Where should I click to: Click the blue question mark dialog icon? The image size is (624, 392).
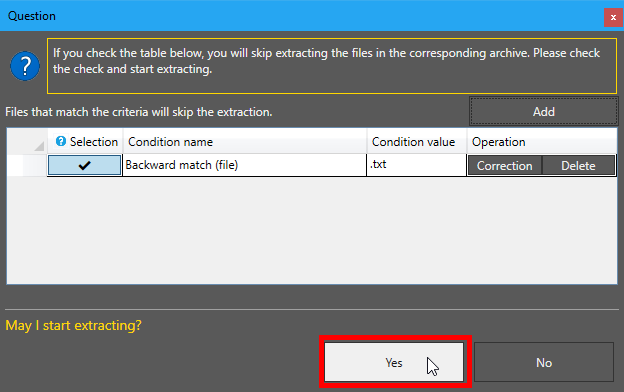coord(25,66)
